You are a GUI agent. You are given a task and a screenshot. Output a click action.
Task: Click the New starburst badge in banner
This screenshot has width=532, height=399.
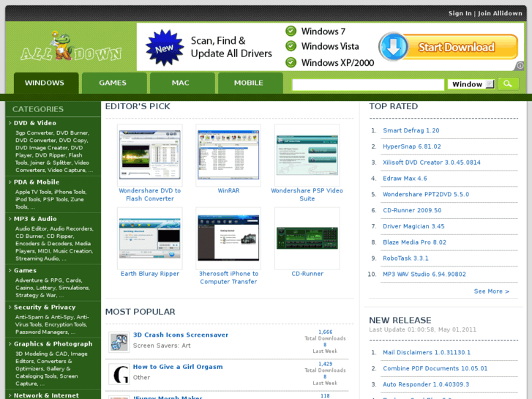pyautogui.click(x=165, y=48)
